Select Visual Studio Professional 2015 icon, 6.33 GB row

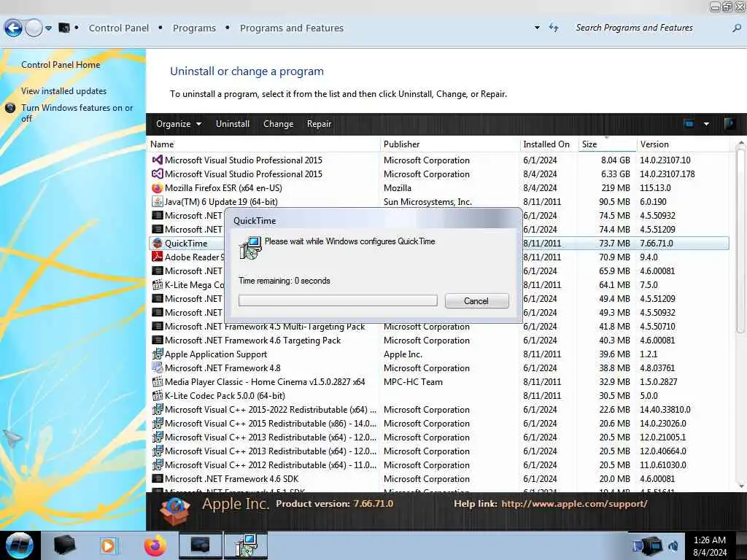(x=158, y=174)
